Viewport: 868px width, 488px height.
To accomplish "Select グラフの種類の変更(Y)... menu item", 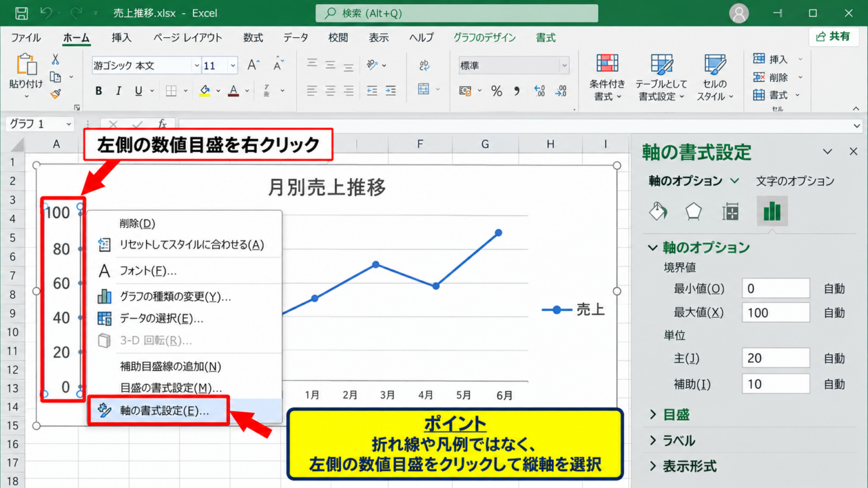I will (x=184, y=297).
